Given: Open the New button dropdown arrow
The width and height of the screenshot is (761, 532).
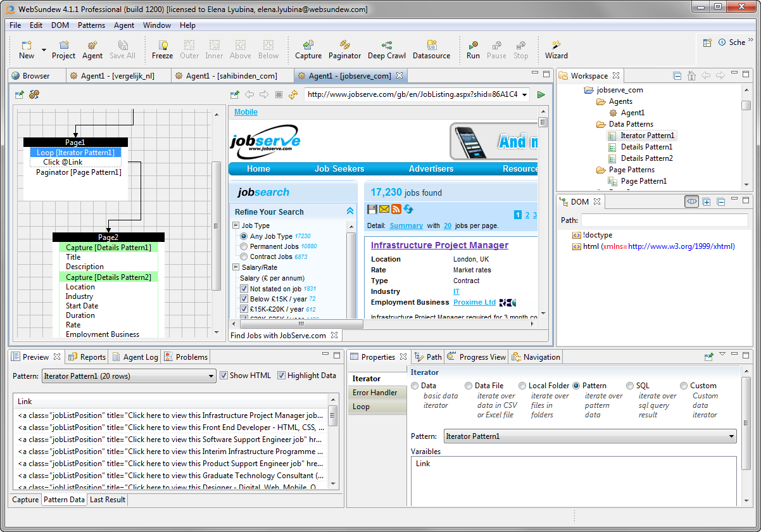Looking at the screenshot, I should [44, 49].
